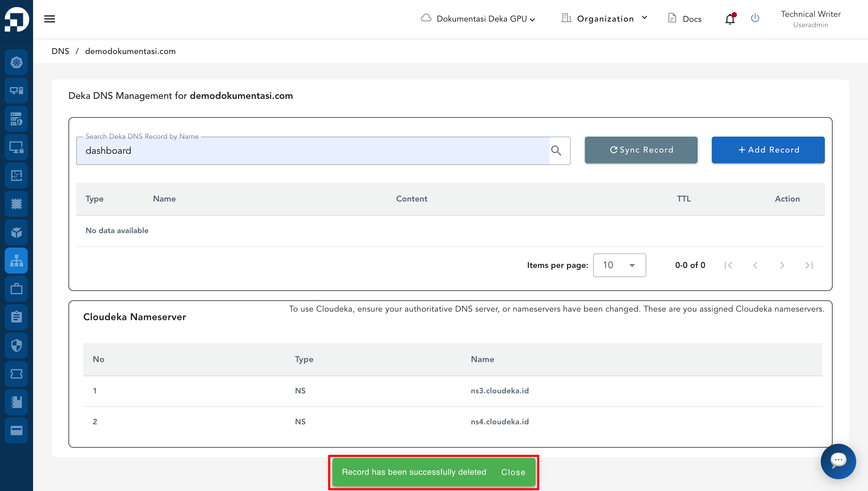
Task: Click the notification bell icon
Action: [730, 19]
